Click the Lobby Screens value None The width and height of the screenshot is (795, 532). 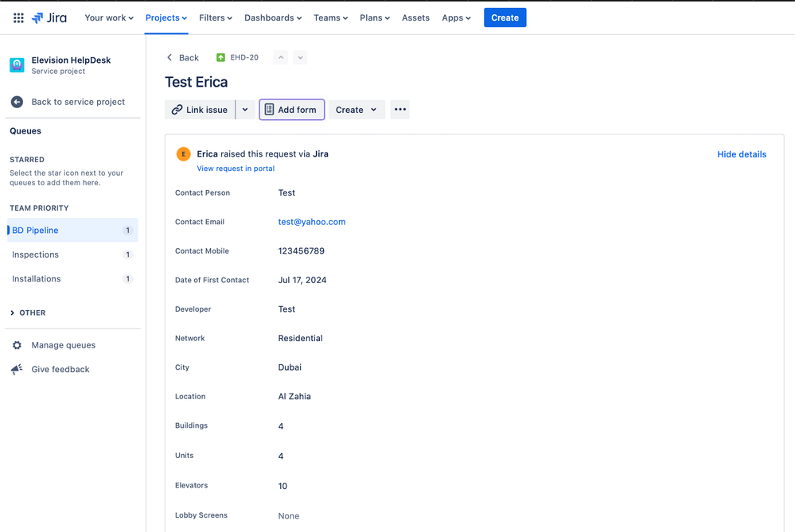[x=289, y=516]
